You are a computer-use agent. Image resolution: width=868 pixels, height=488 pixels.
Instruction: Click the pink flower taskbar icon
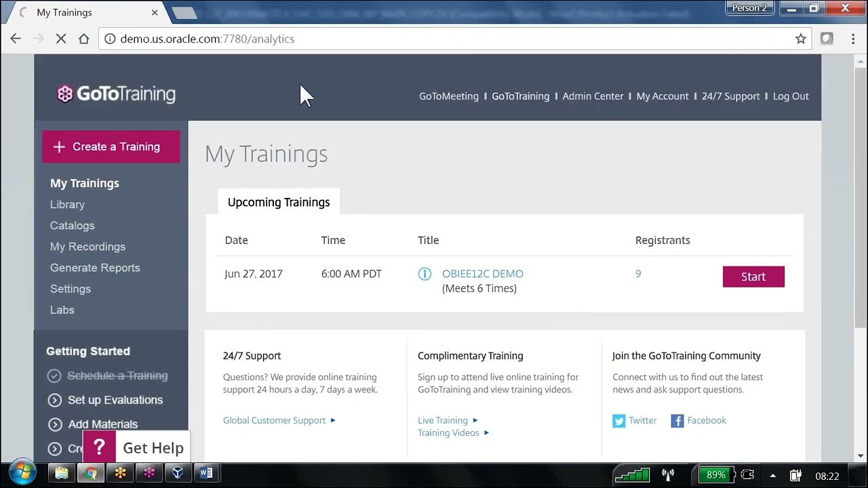[149, 473]
